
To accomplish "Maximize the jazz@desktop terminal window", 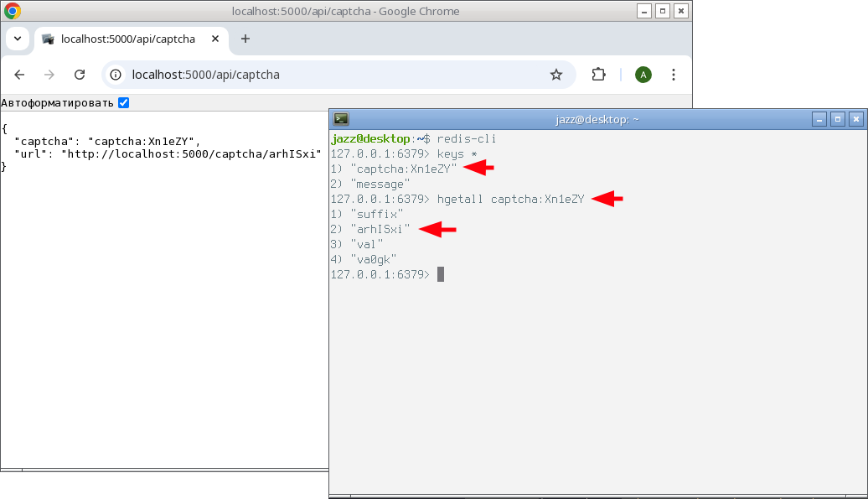I will (838, 119).
